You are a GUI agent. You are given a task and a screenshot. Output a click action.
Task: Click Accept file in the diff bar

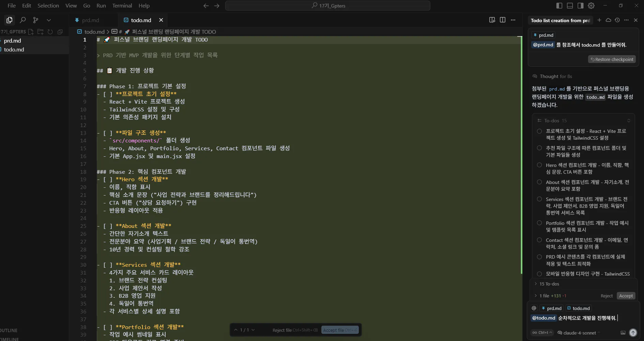click(x=340, y=330)
